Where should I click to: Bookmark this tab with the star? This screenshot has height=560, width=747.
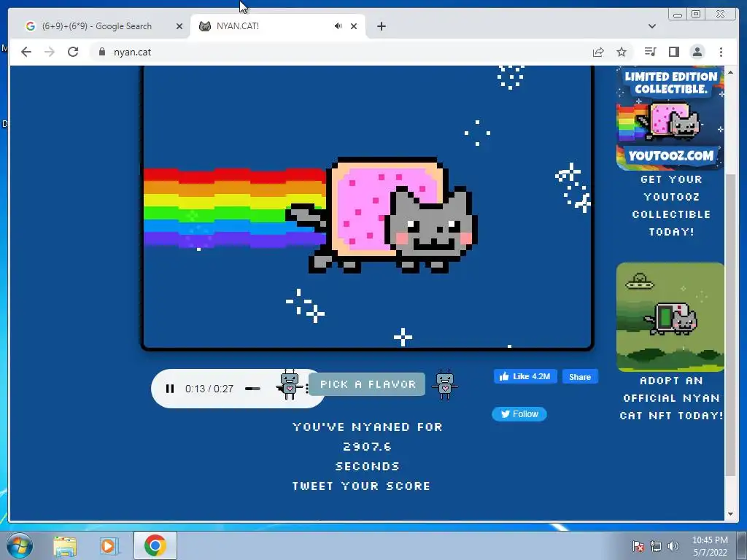point(622,52)
